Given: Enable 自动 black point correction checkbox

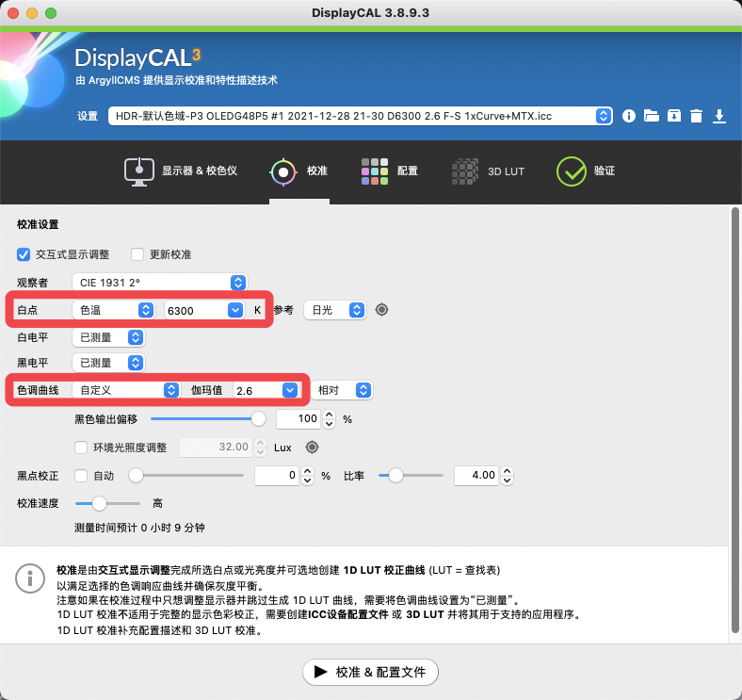Looking at the screenshot, I should click(x=81, y=476).
